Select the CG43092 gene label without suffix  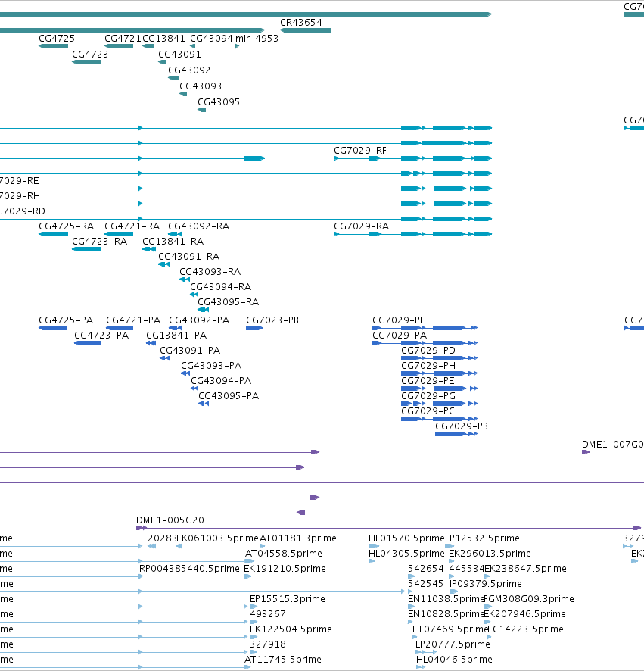click(189, 70)
